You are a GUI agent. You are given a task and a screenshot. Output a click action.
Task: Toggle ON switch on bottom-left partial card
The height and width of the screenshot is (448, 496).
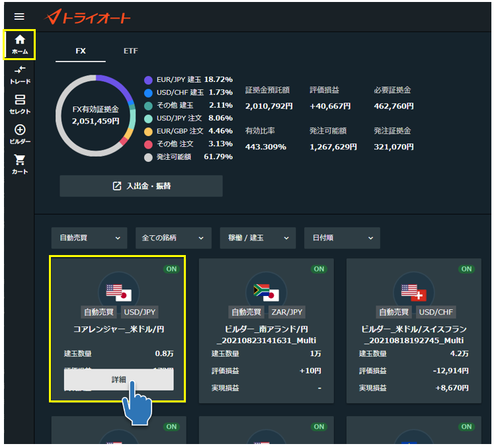(171, 426)
